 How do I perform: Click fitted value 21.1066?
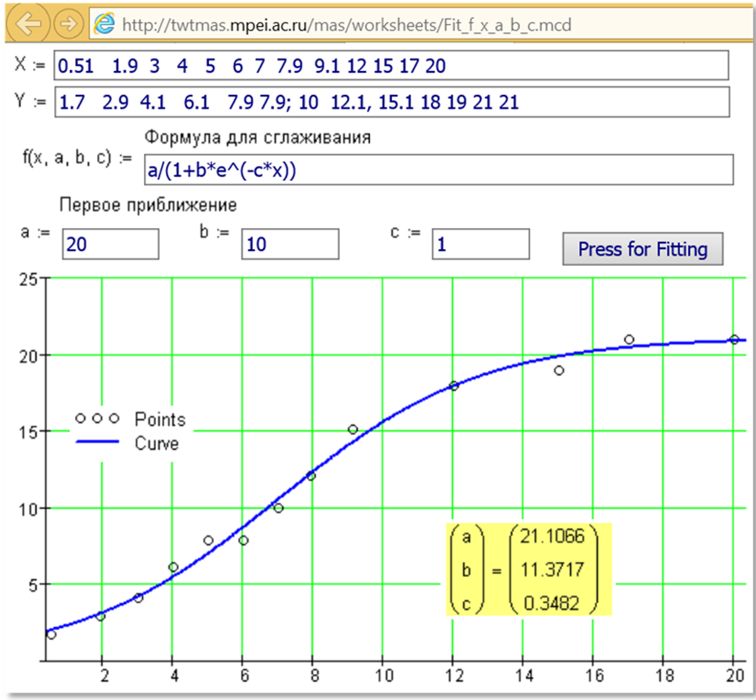pyautogui.click(x=552, y=536)
